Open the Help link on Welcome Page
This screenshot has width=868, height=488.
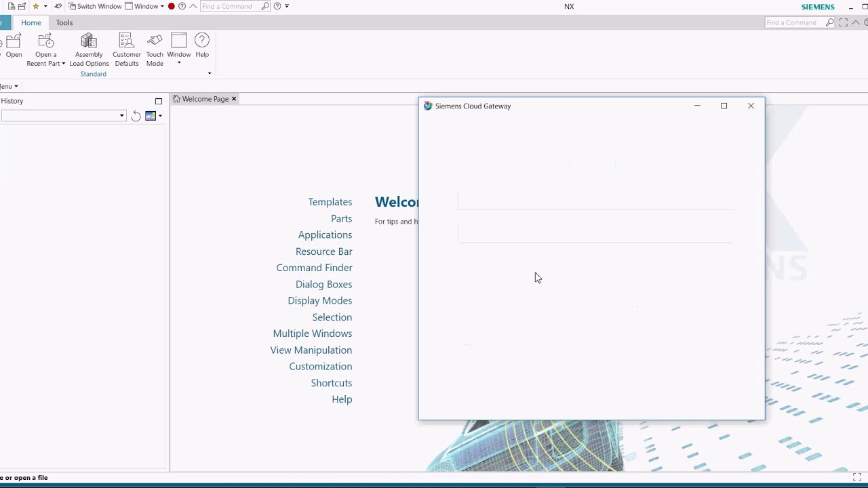[x=342, y=399]
